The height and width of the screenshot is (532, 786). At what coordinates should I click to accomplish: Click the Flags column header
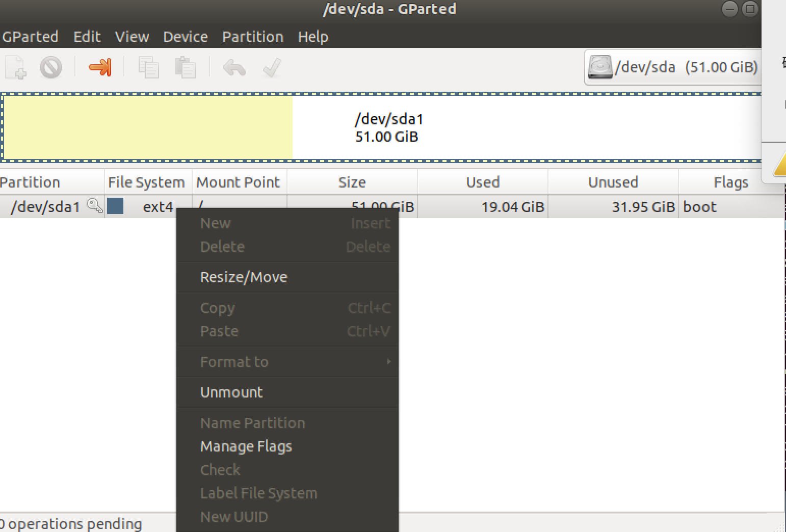(x=731, y=182)
